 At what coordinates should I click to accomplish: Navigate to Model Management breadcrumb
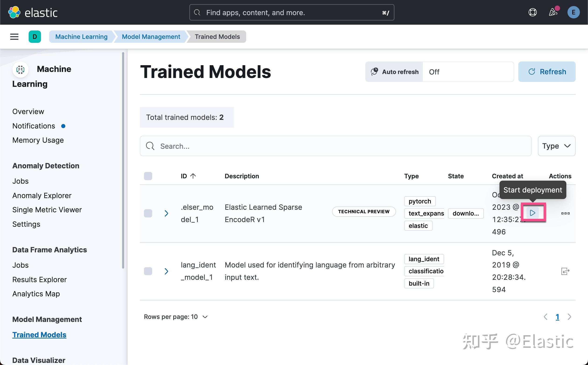[151, 37]
